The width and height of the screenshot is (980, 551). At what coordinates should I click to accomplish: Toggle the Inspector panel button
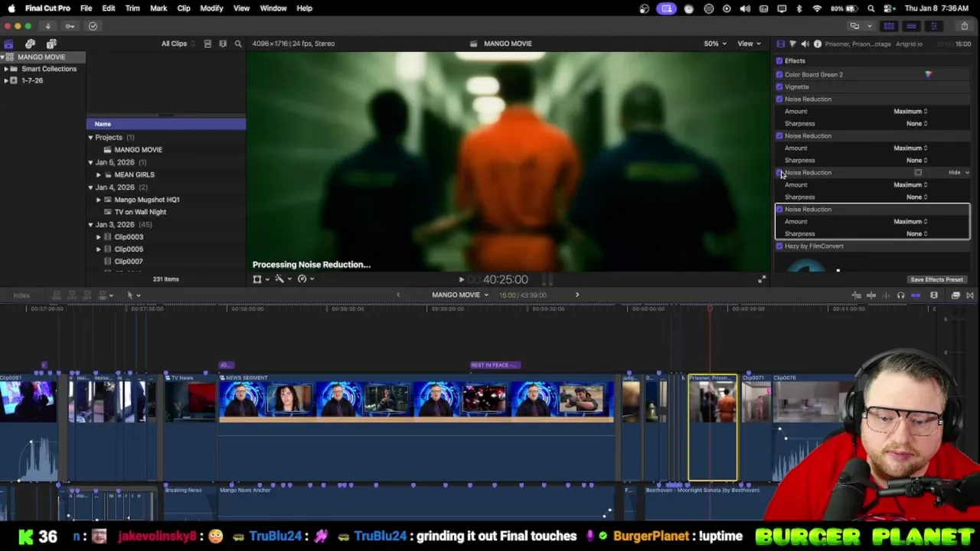[x=933, y=26]
